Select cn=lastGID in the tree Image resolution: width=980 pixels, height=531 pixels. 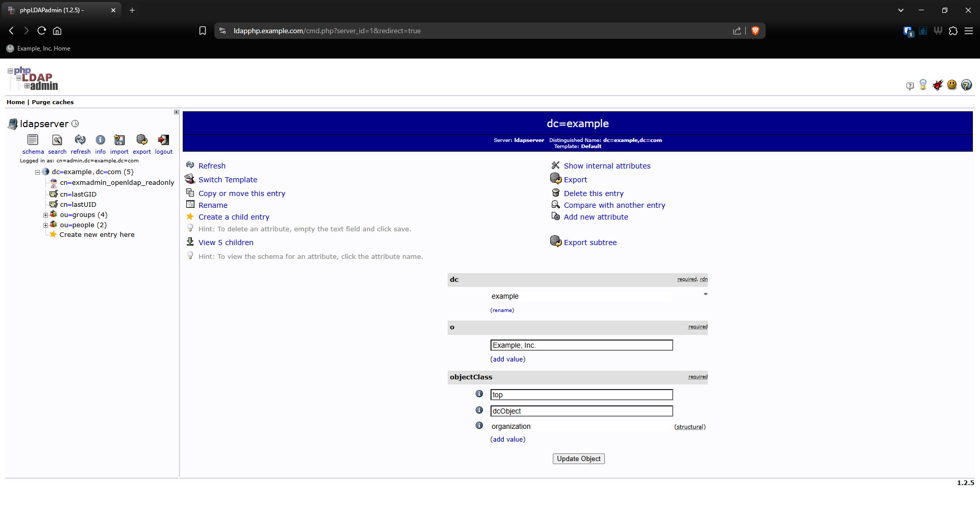(x=78, y=194)
